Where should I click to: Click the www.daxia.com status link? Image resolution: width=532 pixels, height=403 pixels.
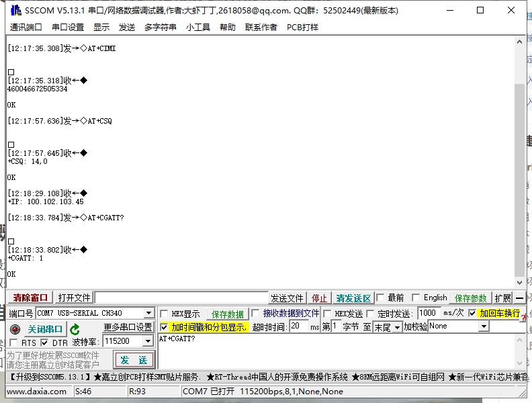pyautogui.click(x=37, y=392)
